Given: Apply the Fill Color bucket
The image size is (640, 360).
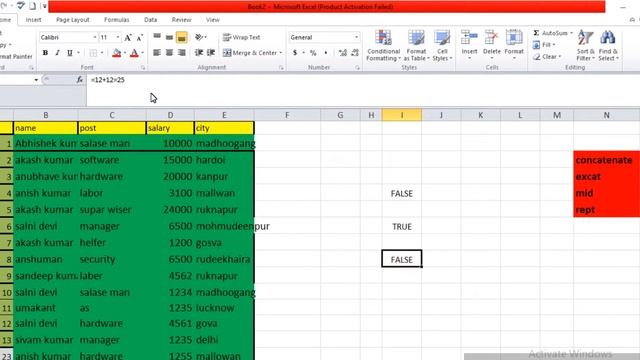Looking at the screenshot, I should tap(116, 53).
